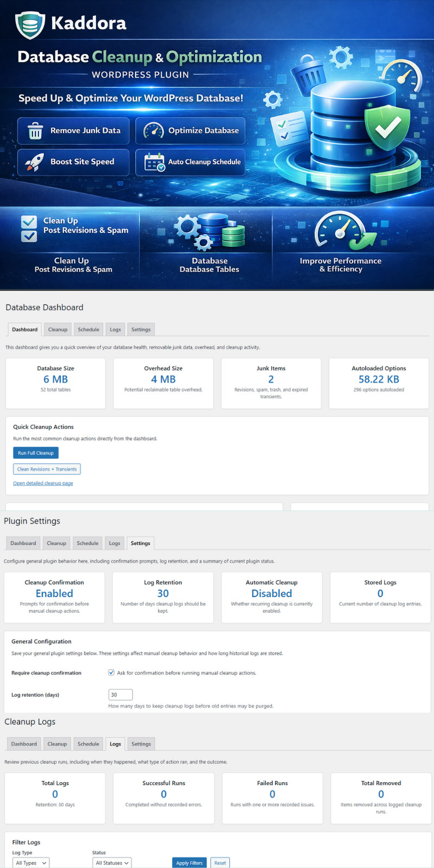
Task: Click the Filter Logs heading
Action: click(x=26, y=843)
